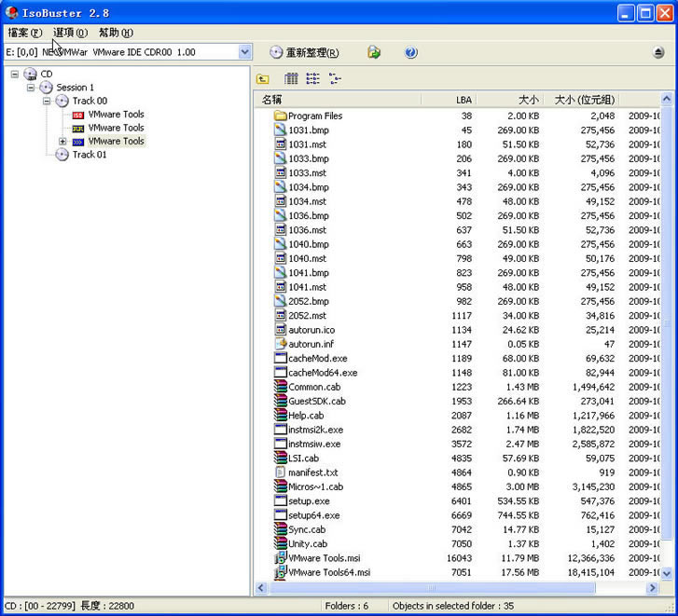Select the 2052.bmp file name
678x616 pixels.
pos(309,301)
